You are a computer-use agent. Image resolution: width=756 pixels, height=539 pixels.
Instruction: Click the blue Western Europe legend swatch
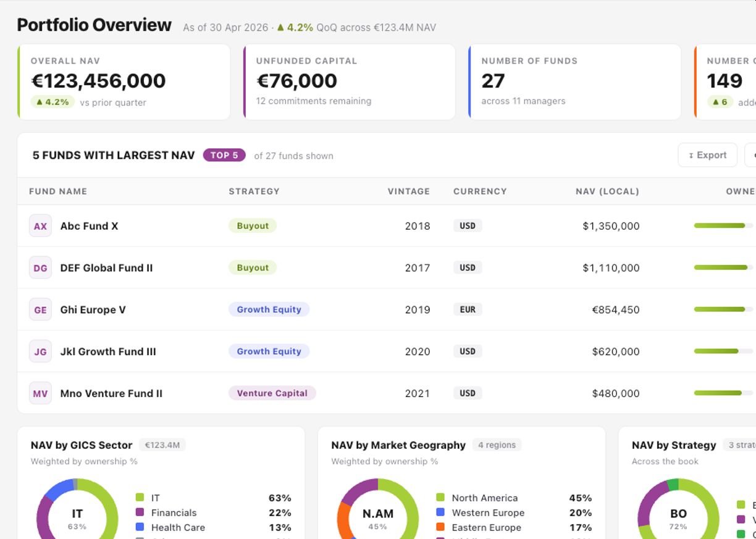440,512
